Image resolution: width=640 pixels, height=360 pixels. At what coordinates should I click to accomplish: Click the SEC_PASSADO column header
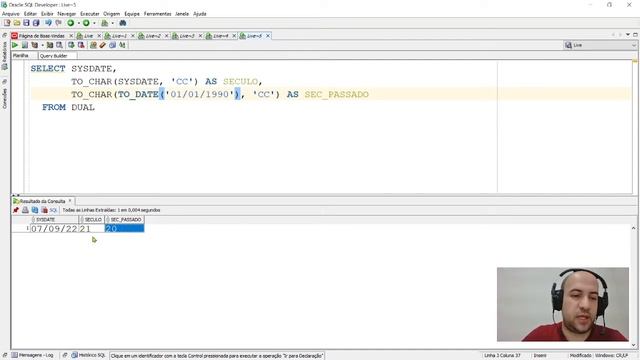[x=124, y=220]
